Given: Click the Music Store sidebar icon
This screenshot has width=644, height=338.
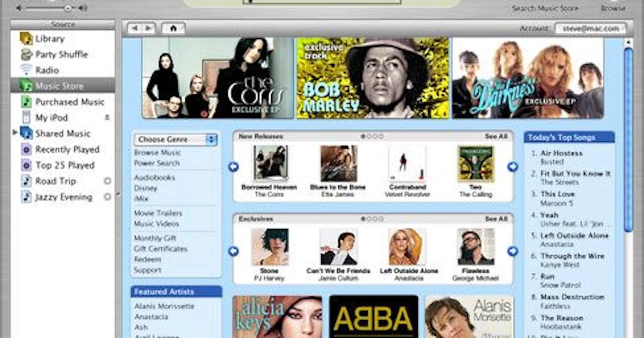Looking at the screenshot, I should 26,86.
